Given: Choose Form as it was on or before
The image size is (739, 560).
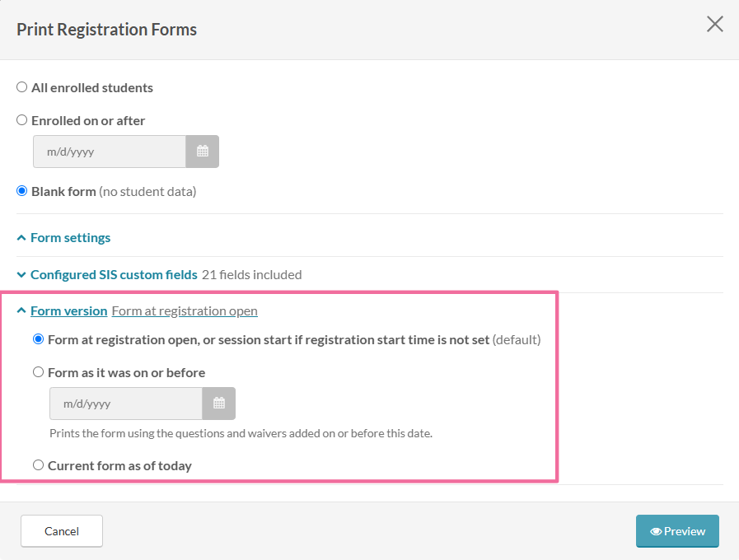Looking at the screenshot, I should pyautogui.click(x=38, y=372).
